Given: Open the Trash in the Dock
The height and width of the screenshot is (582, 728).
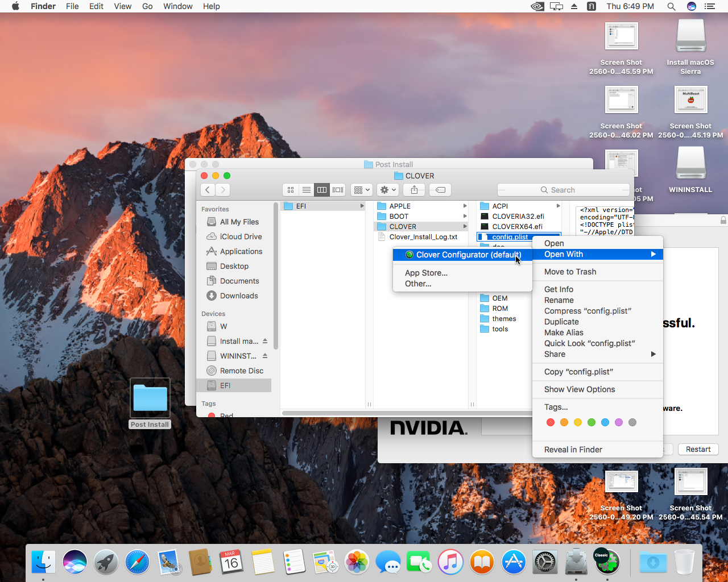Looking at the screenshot, I should tap(684, 562).
